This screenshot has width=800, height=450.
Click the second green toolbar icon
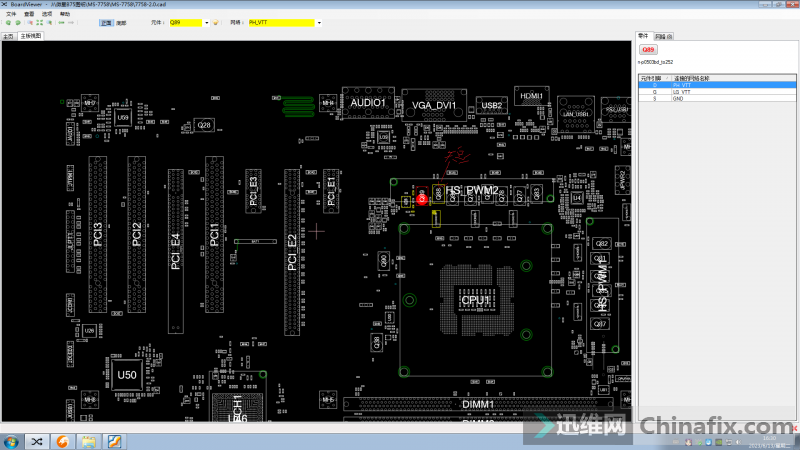tap(18, 21)
